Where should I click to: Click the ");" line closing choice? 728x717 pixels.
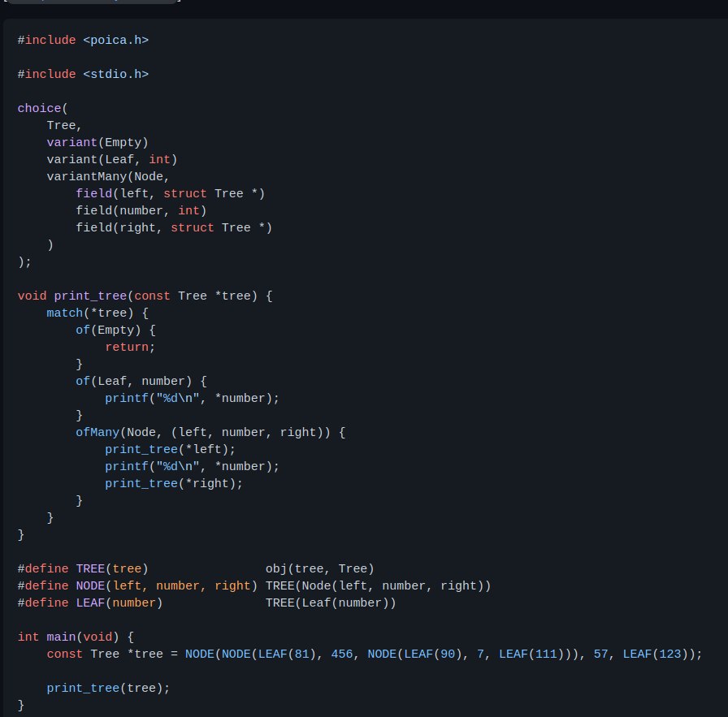(24, 262)
